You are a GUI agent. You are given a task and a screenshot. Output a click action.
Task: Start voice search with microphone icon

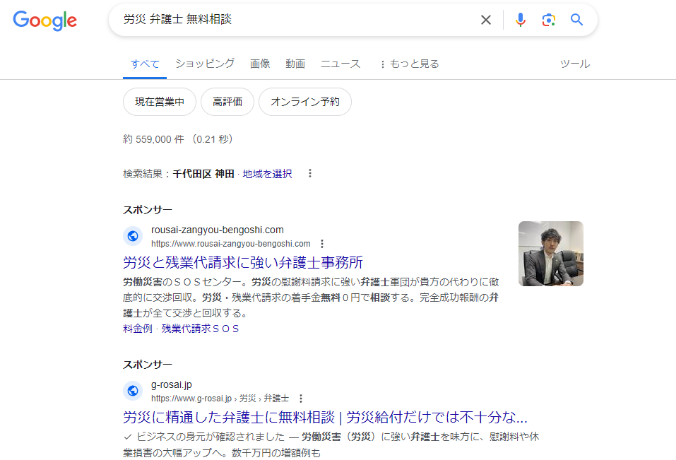click(x=520, y=20)
